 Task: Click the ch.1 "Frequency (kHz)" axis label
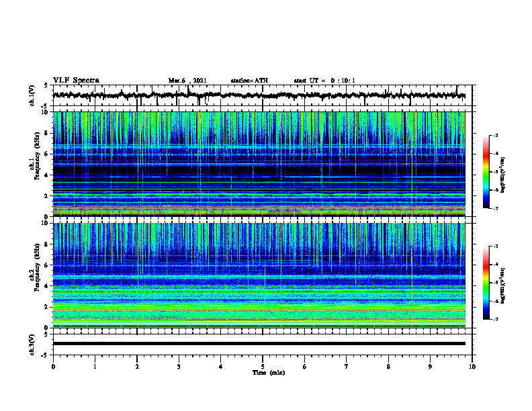37,155
